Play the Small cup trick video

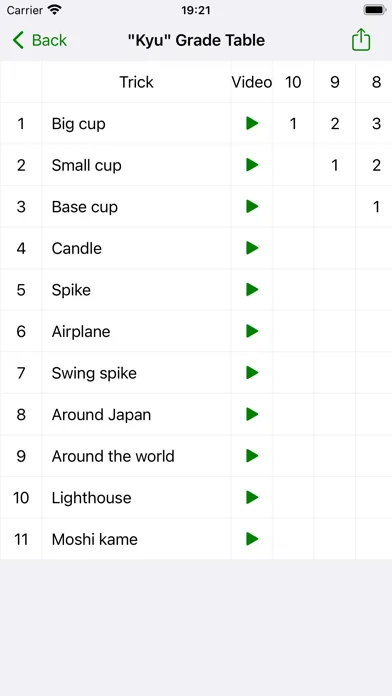pos(252,165)
